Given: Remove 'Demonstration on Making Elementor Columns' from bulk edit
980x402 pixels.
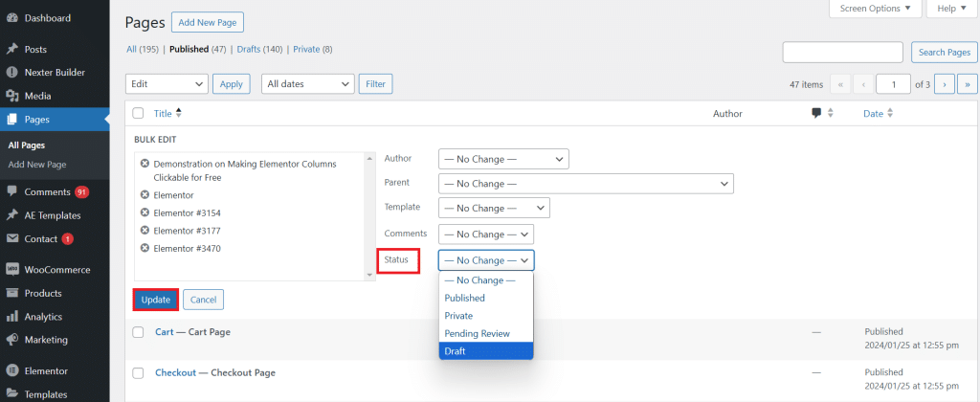Looking at the screenshot, I should [x=145, y=164].
